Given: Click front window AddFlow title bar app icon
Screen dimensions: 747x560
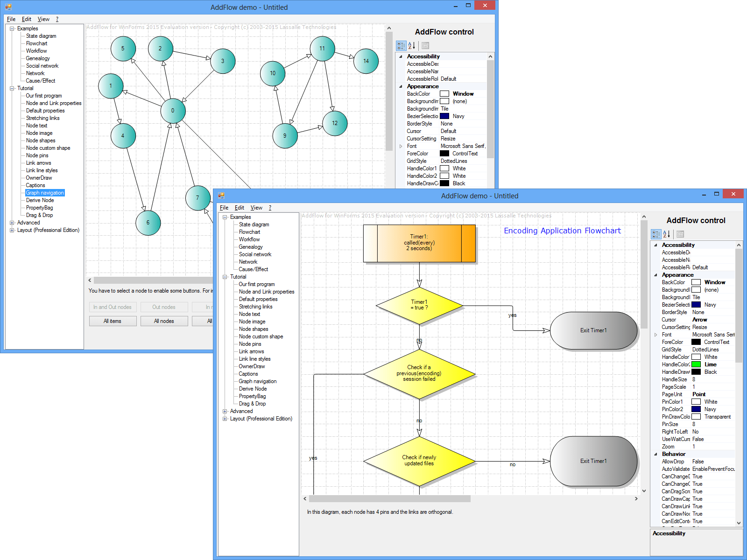Looking at the screenshot, I should (221, 196).
